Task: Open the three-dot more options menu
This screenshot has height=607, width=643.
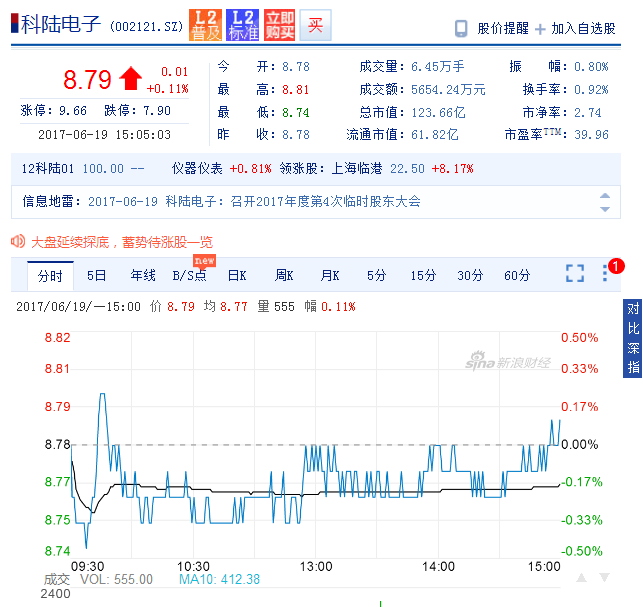Action: point(604,273)
